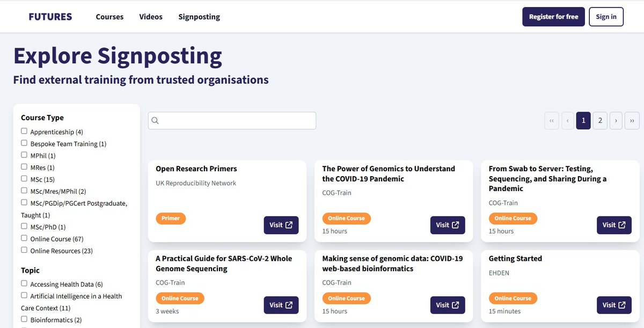Viewport: 644px width, 328px height.
Task: Click the search magnifier icon
Action: (x=155, y=121)
